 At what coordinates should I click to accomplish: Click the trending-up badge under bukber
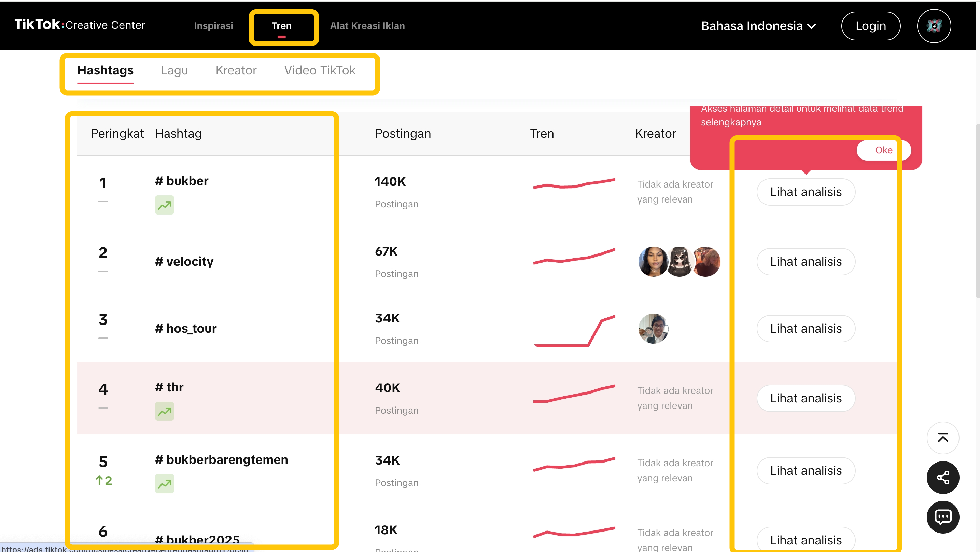(x=164, y=205)
